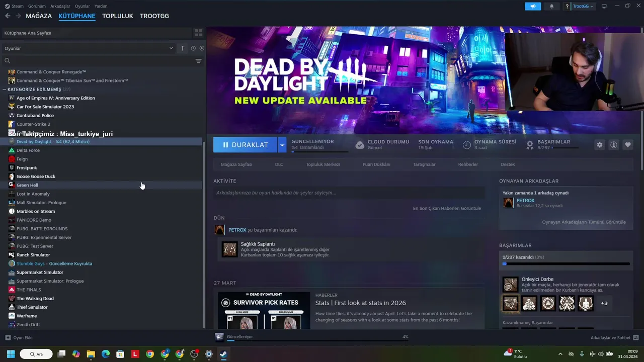This screenshot has width=644, height=362.
Task: Open the Stats First look news headline
Action: (x=360, y=303)
